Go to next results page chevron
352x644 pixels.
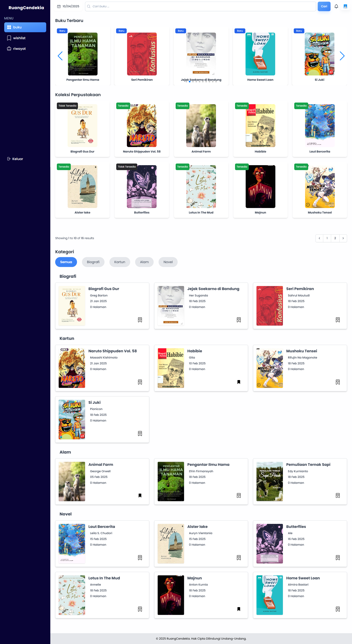pyautogui.click(x=343, y=238)
